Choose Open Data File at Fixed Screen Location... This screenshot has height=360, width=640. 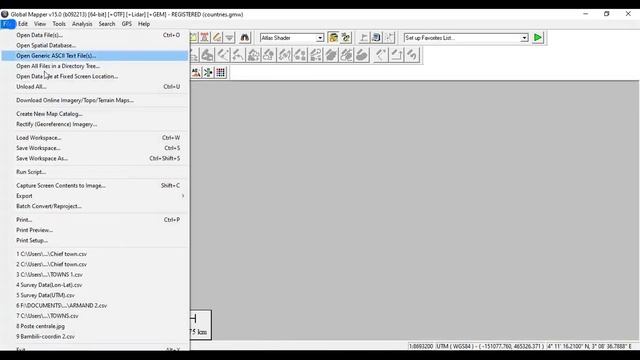click(95, 76)
